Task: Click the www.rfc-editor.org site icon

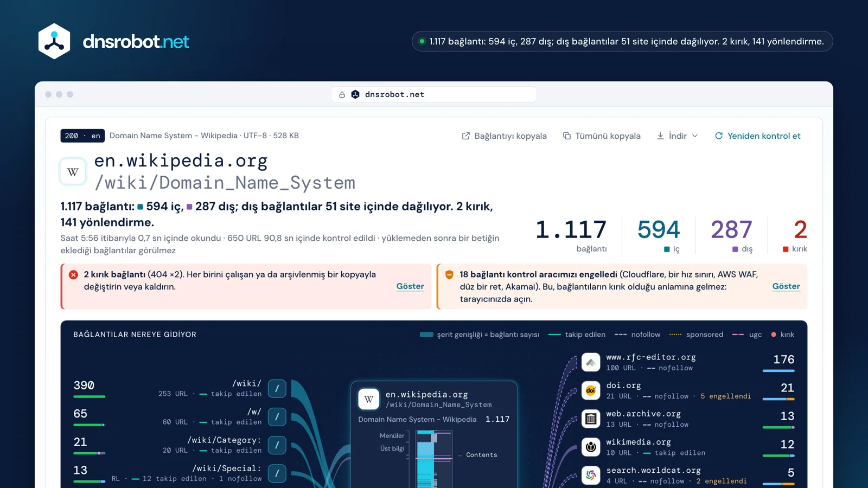Action: tap(591, 362)
